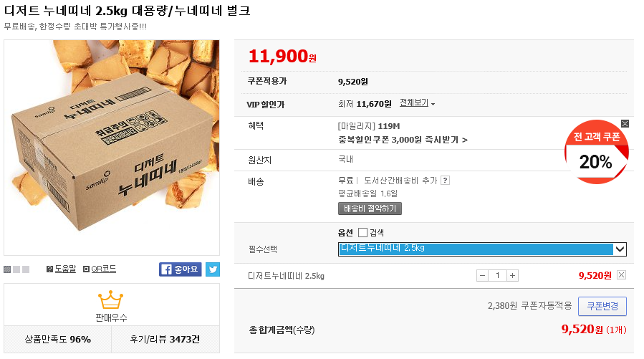
Task: Close the 전 고객 쿠폰 20% badge
Action: coord(625,123)
